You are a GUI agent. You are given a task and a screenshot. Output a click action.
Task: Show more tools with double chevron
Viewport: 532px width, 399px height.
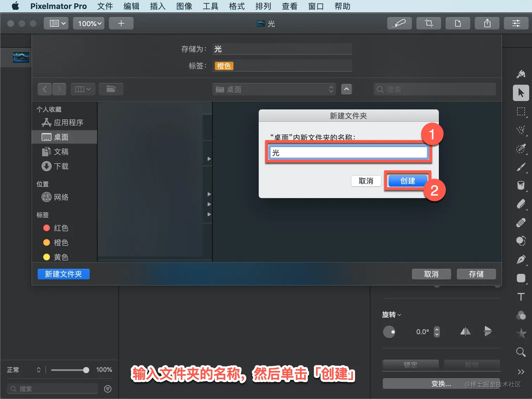click(x=521, y=372)
